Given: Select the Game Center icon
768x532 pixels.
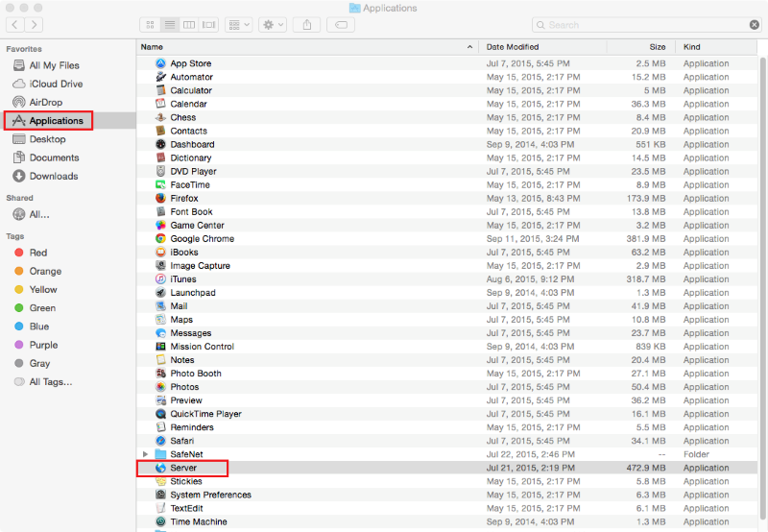Looking at the screenshot, I should tap(160, 225).
